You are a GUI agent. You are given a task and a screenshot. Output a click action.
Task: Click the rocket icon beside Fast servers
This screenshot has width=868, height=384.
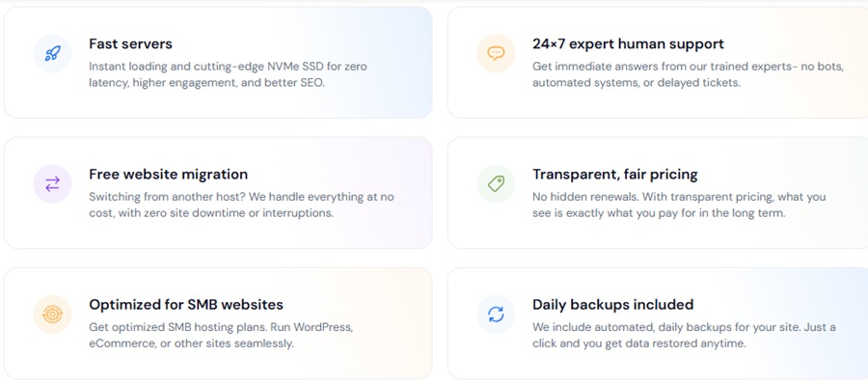[53, 54]
